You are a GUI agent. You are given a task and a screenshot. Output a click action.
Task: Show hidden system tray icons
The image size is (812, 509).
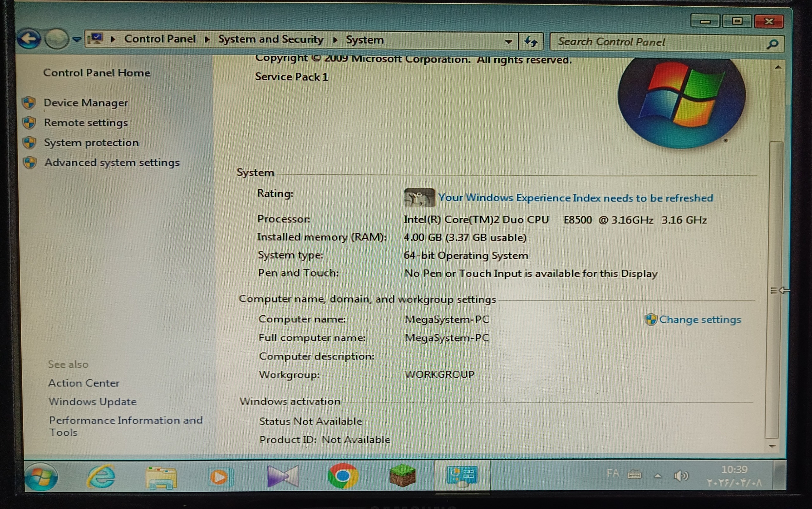point(658,476)
